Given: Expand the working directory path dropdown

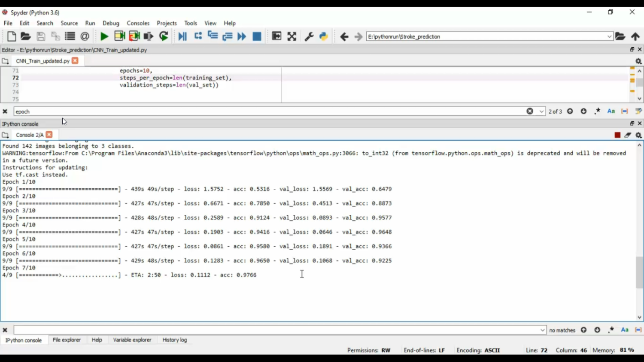Looking at the screenshot, I should click(609, 36).
